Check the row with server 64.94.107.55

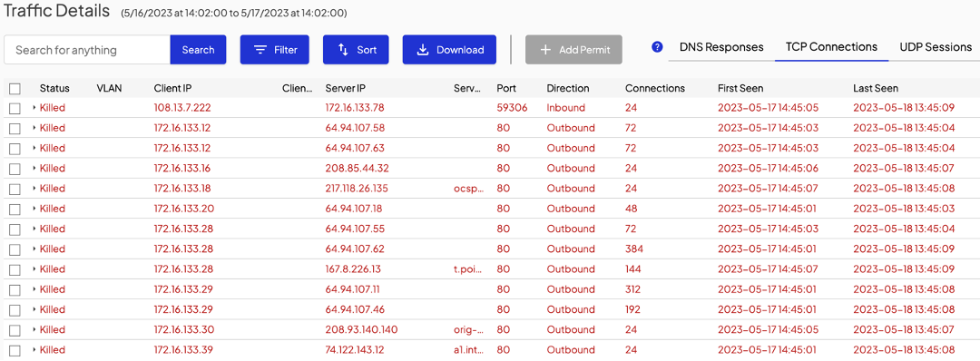click(x=15, y=229)
